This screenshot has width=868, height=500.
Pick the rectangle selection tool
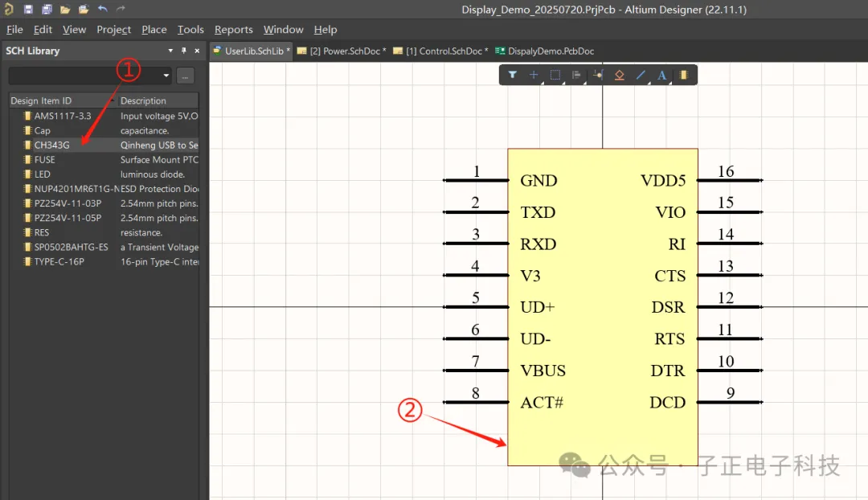click(x=555, y=75)
